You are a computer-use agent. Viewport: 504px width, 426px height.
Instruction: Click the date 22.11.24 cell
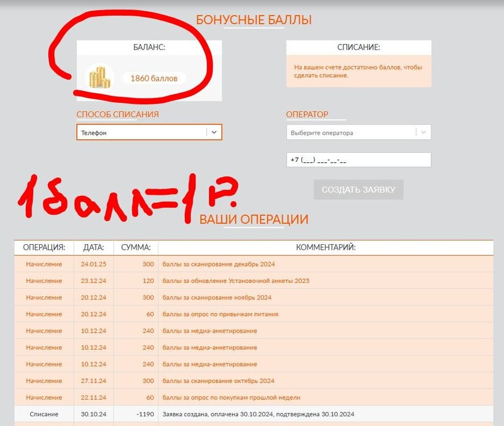pos(94,398)
